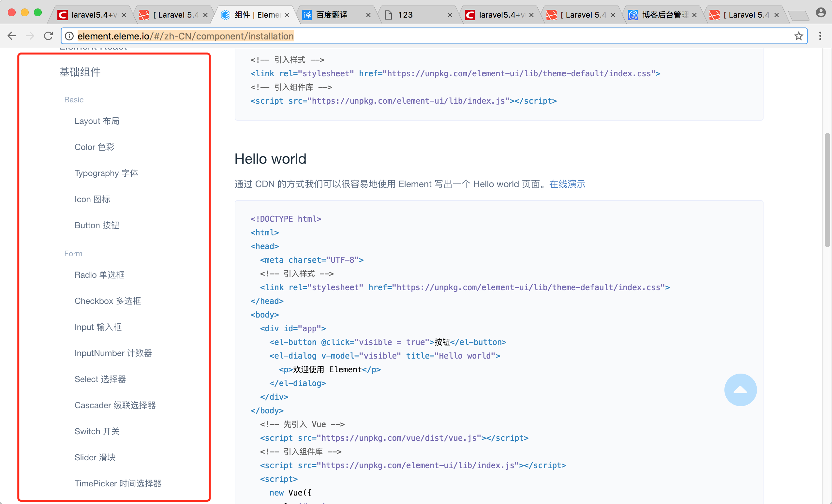Open a new tab button
The image size is (832, 504).
[x=798, y=15]
